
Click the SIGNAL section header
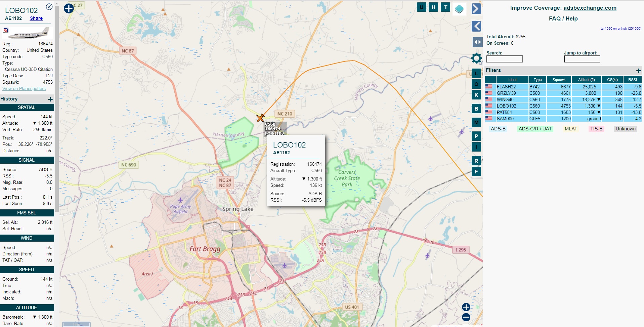(27, 160)
